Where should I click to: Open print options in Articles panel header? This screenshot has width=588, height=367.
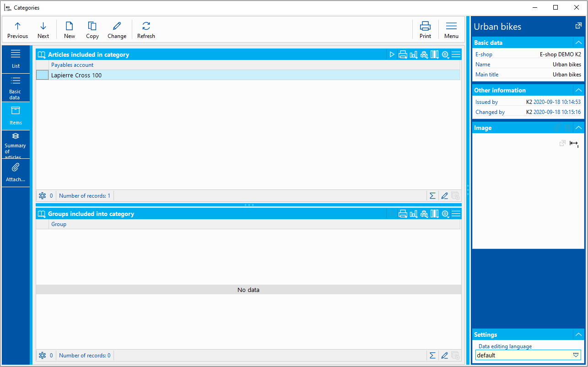(403, 54)
